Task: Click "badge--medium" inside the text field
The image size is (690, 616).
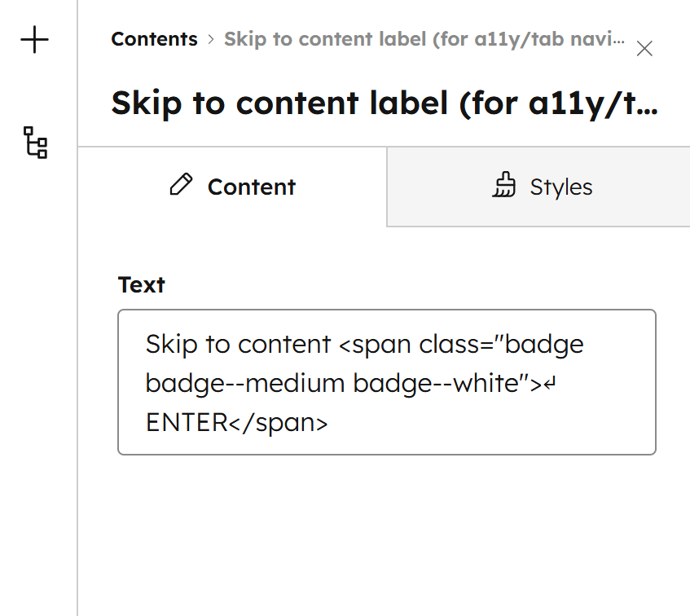Action: click(246, 384)
